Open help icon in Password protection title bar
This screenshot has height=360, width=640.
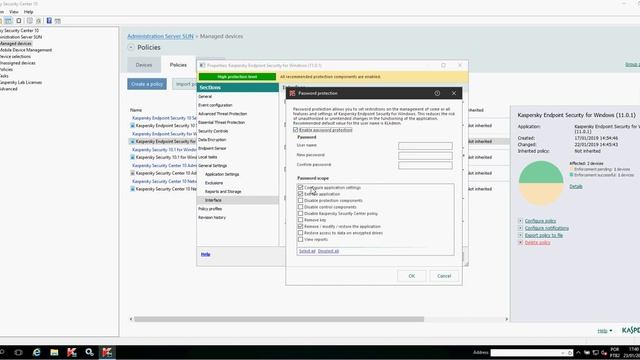[x=437, y=93]
